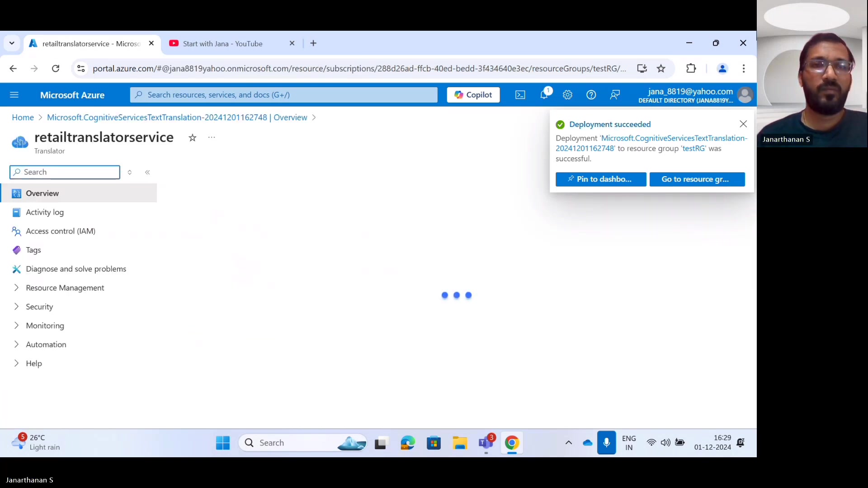The image size is (868, 488).
Task: Open the help question-mark icon
Action: pyautogui.click(x=591, y=95)
